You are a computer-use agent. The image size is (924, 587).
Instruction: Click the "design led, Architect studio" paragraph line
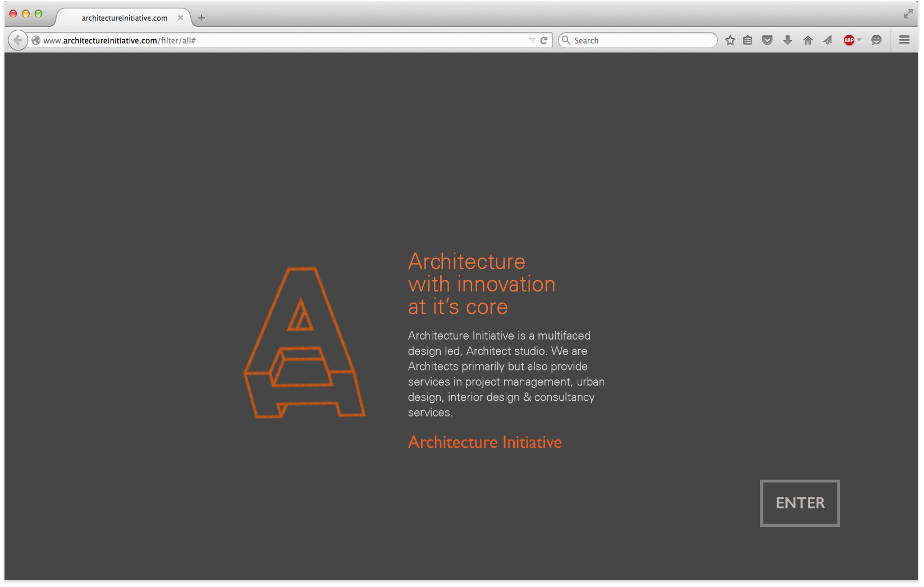tap(497, 351)
